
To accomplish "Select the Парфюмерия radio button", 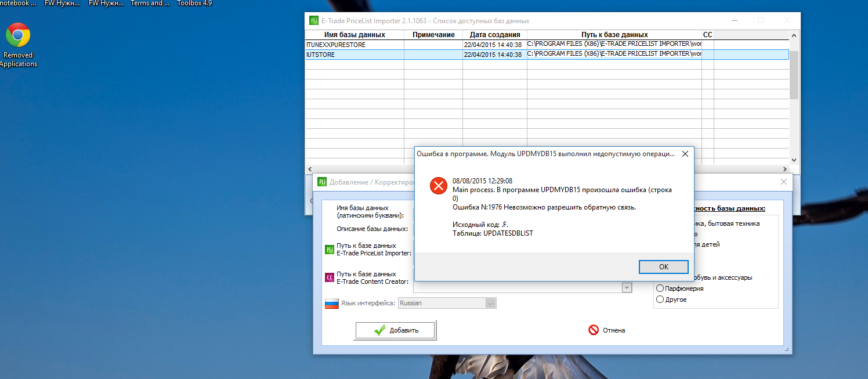I will point(660,288).
